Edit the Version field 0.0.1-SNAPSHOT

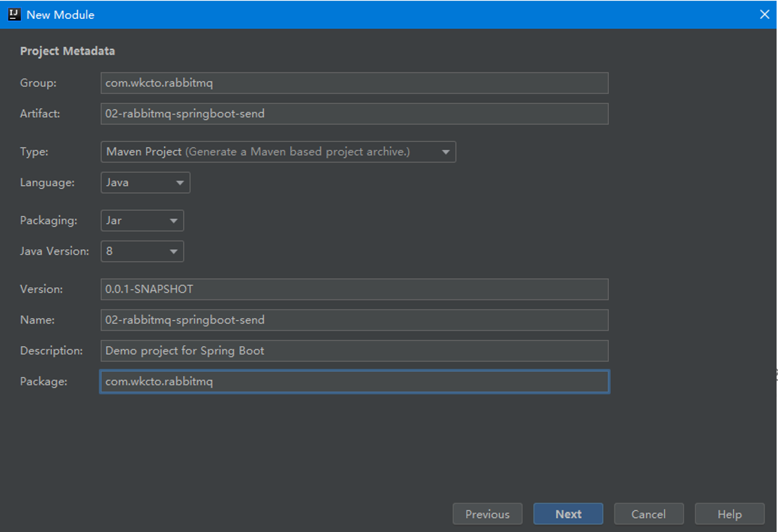[355, 289]
